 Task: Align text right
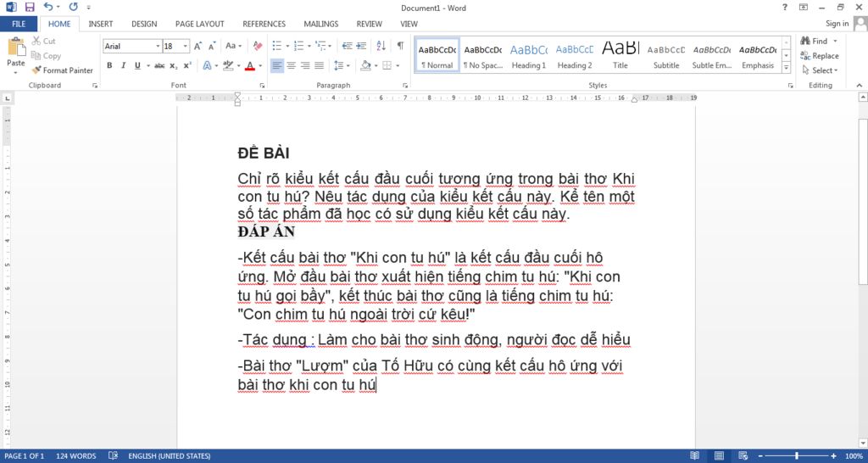pos(305,66)
